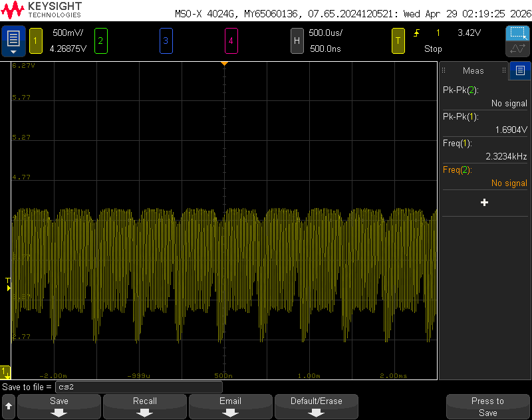532x420 pixels.
Task: Click the Stop run status text
Action: pyautogui.click(x=433, y=49)
